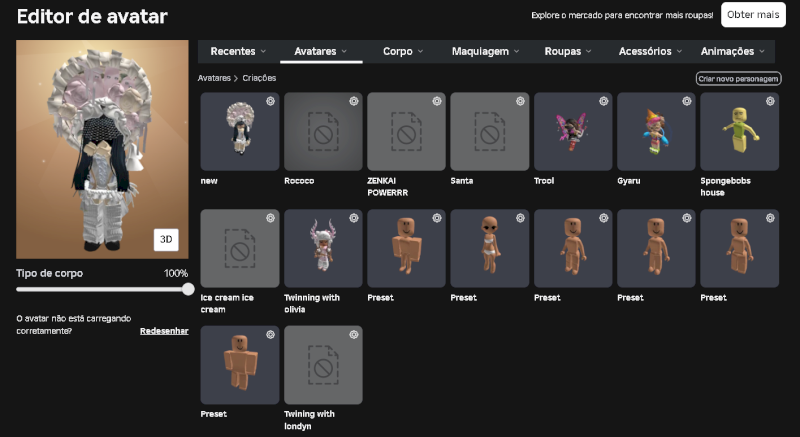The image size is (800, 437).
Task: Select the ZENKAI POWERRR avatar thumbnail
Action: pos(406,132)
